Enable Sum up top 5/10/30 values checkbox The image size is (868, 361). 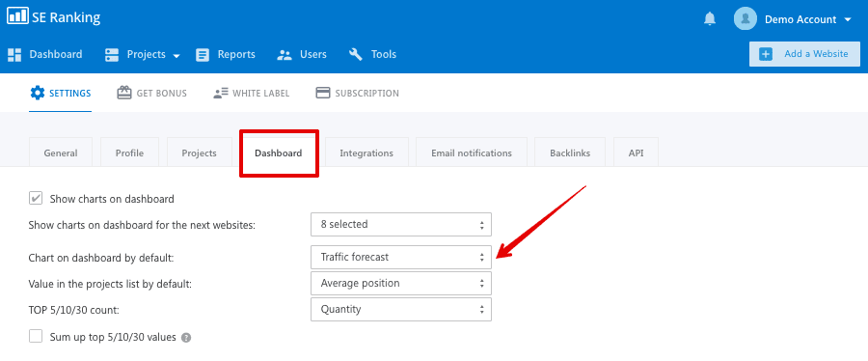(x=36, y=336)
